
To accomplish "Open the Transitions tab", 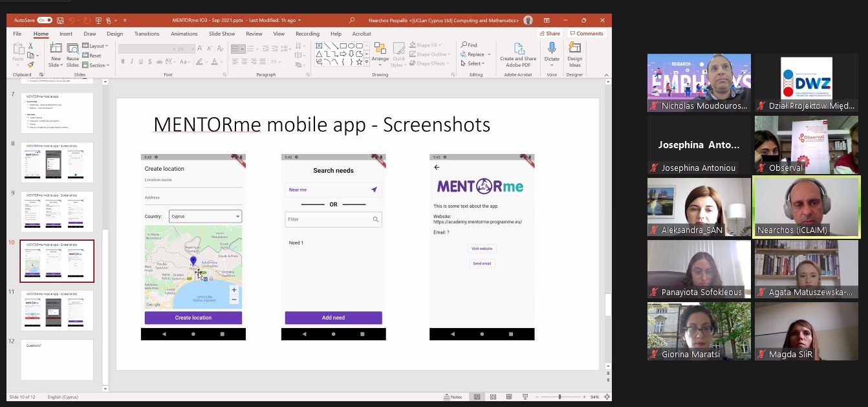I will pyautogui.click(x=147, y=34).
